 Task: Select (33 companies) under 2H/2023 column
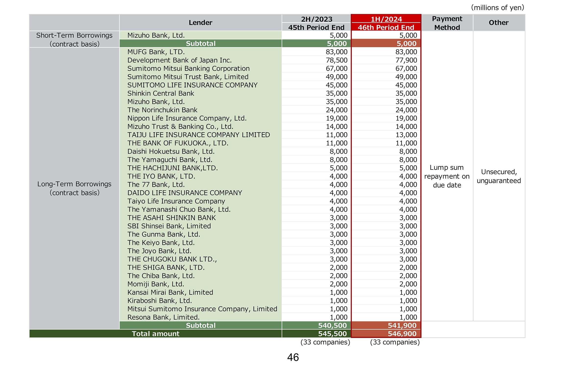coord(325,342)
